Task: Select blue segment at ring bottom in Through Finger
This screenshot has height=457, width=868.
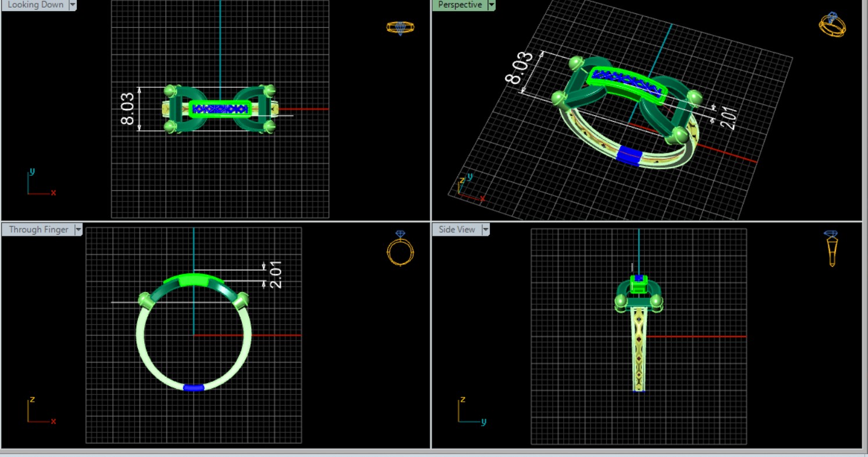Action: pyautogui.click(x=193, y=388)
